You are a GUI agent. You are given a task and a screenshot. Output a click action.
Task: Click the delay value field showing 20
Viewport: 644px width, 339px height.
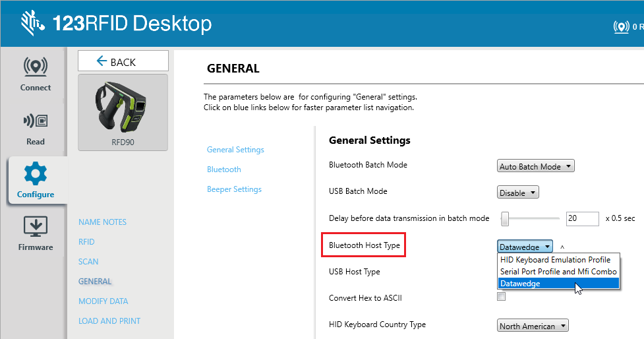click(x=583, y=218)
